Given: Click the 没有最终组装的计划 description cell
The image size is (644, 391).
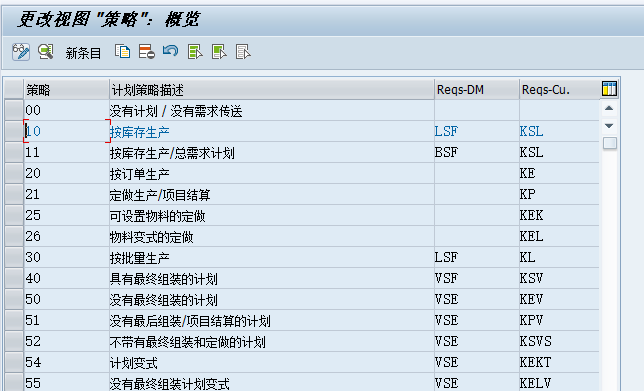Looking at the screenshot, I should (271, 299).
